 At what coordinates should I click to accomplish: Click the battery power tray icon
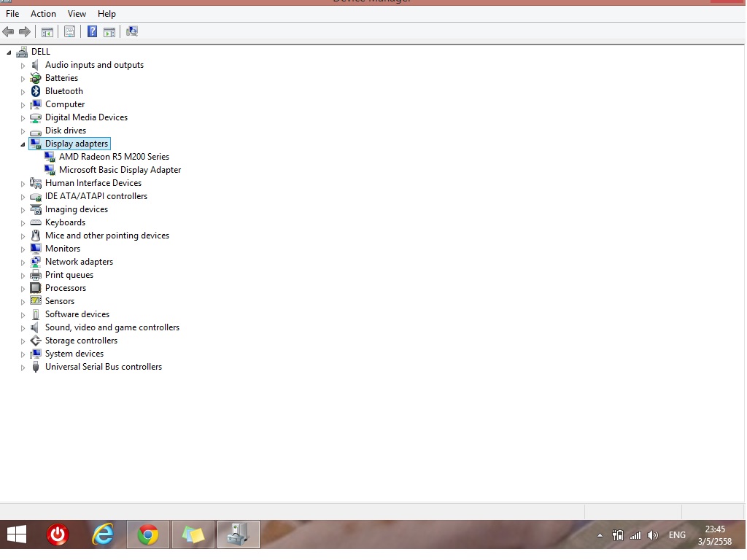pos(618,536)
